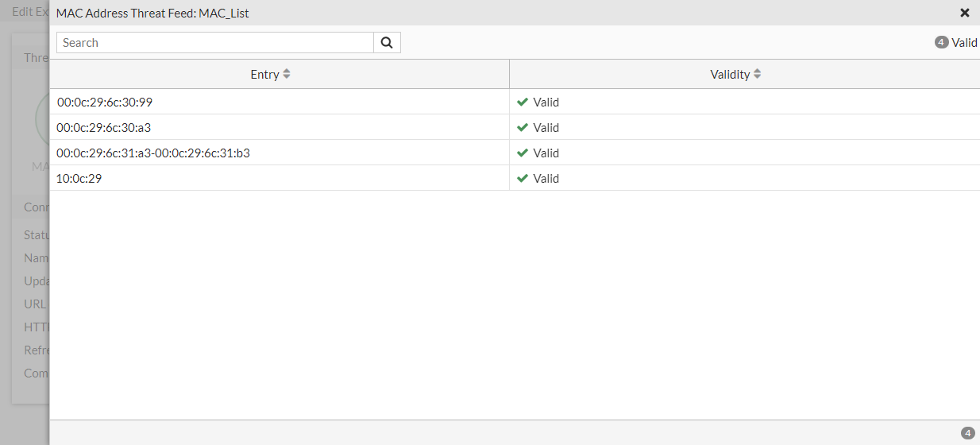The width and height of the screenshot is (980, 445).
Task: Click the search magnifier icon
Action: pos(387,43)
